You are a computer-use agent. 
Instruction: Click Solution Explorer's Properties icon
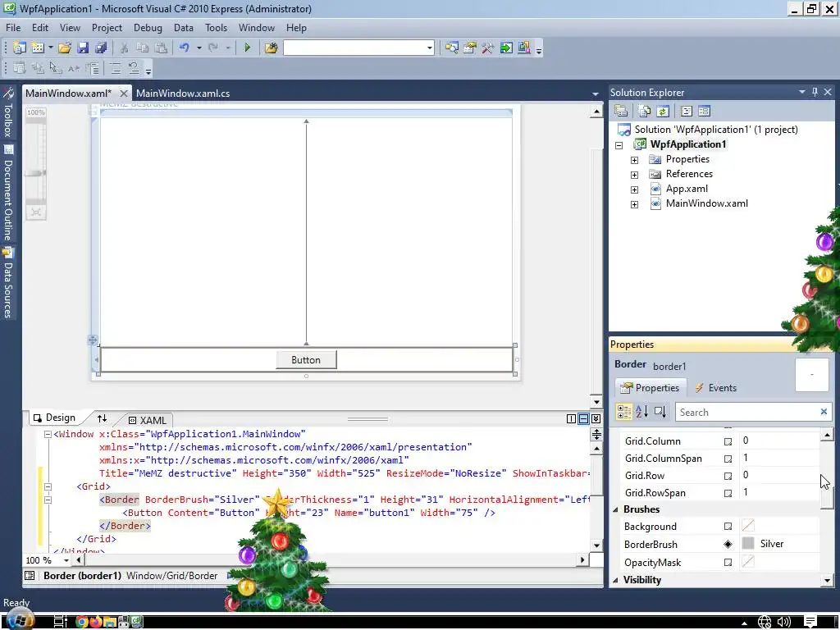pos(621,111)
